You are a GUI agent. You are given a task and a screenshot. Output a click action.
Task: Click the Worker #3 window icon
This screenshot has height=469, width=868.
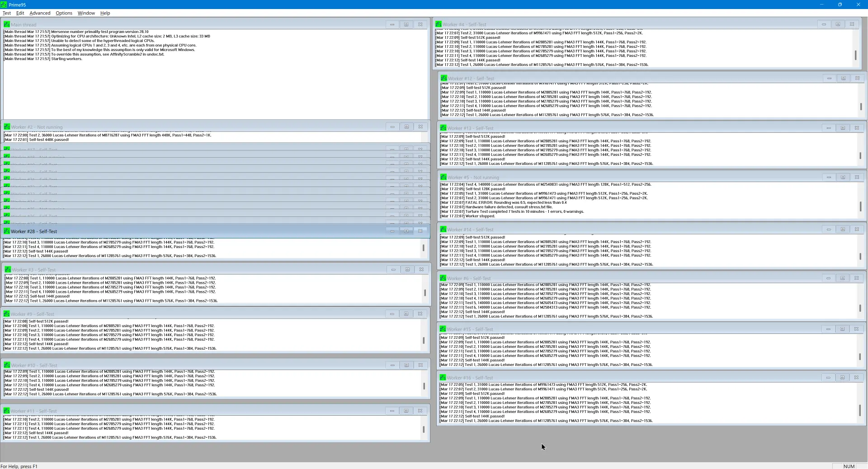pyautogui.click(x=8, y=269)
